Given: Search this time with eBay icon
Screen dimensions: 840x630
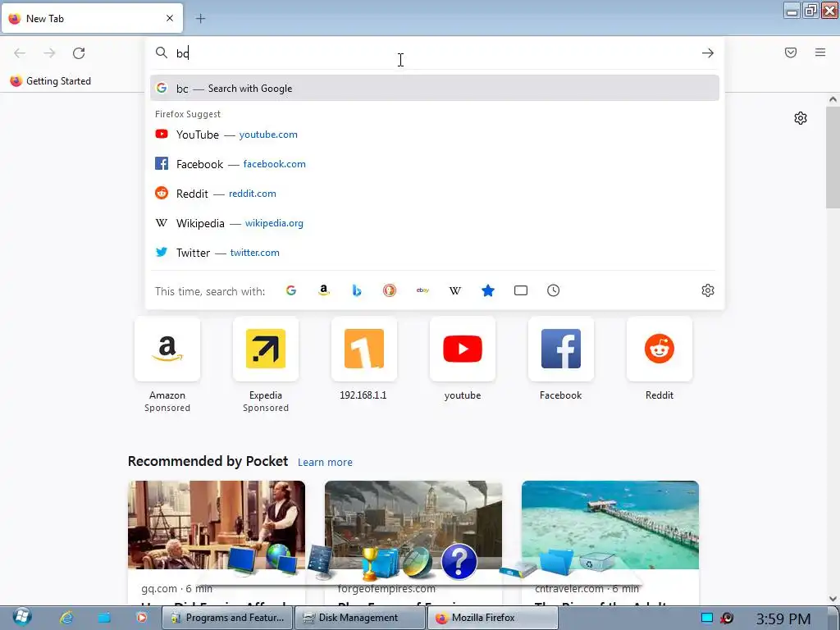Looking at the screenshot, I should [x=422, y=290].
